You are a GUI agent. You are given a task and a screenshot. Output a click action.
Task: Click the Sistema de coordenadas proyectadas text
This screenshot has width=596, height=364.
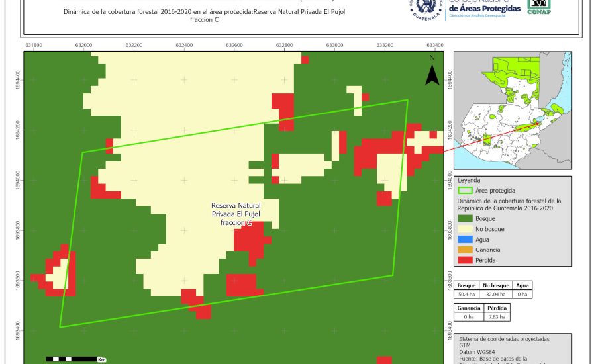point(503,338)
